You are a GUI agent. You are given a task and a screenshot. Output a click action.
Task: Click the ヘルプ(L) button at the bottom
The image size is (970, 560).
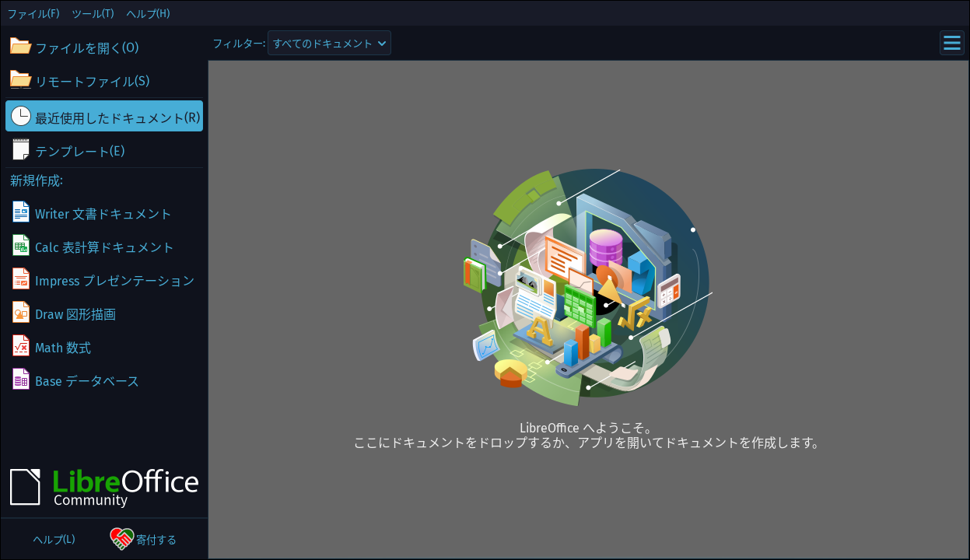point(54,539)
